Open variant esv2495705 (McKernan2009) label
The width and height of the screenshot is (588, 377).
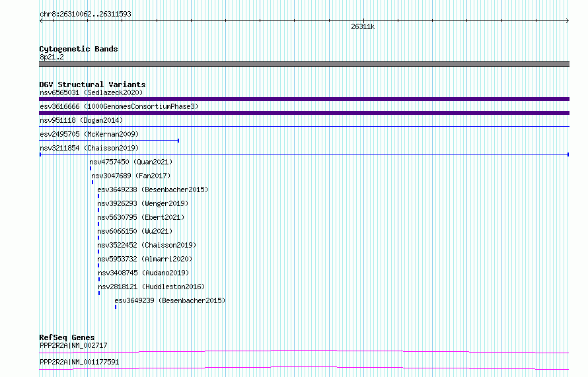pos(89,134)
